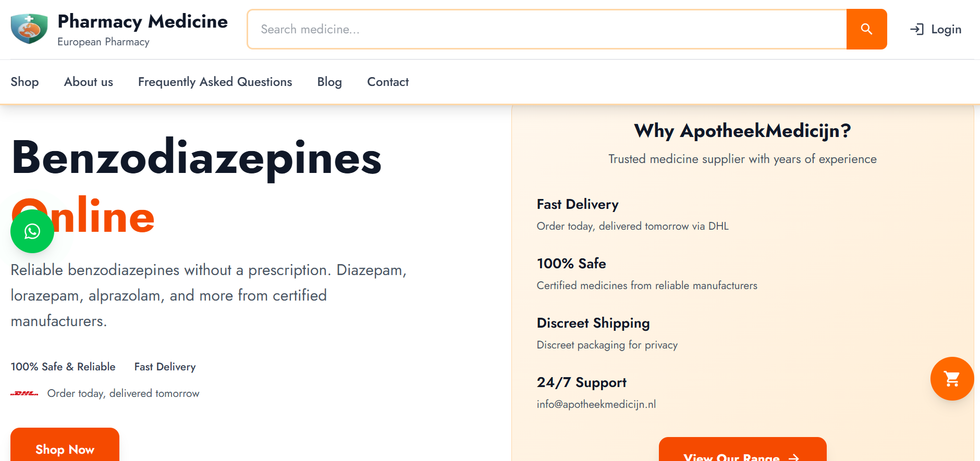
Task: Click the European Pharmacy subtitle
Action: (x=103, y=42)
